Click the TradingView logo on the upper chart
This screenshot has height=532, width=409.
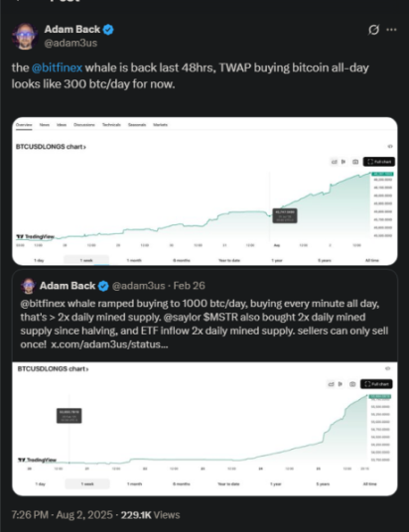[x=36, y=236]
